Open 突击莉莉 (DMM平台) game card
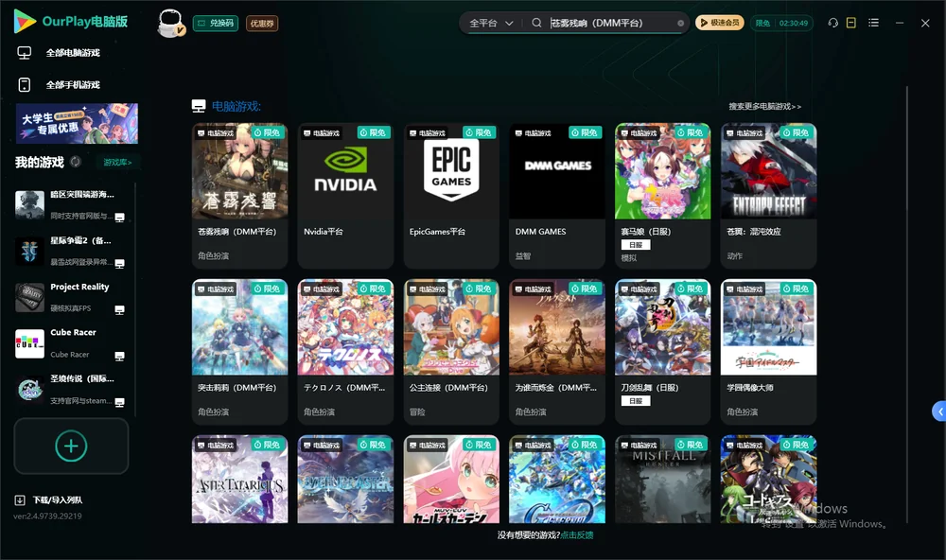The width and height of the screenshot is (946, 560). coord(239,352)
